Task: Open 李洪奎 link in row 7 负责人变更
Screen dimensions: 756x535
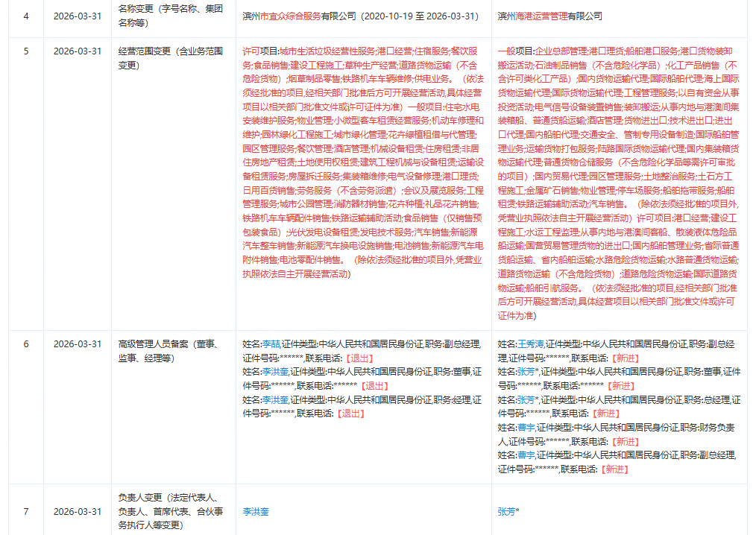Action: 257,512
